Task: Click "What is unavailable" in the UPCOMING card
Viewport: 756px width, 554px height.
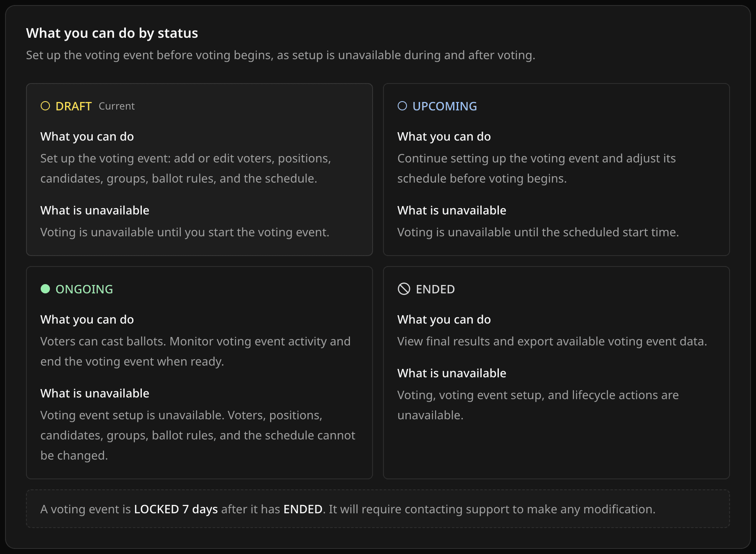Action: click(452, 210)
